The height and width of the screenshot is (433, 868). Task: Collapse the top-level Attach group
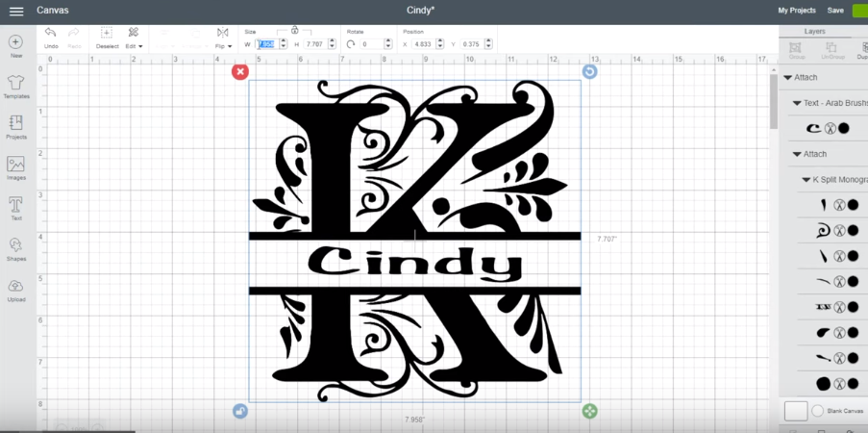787,78
